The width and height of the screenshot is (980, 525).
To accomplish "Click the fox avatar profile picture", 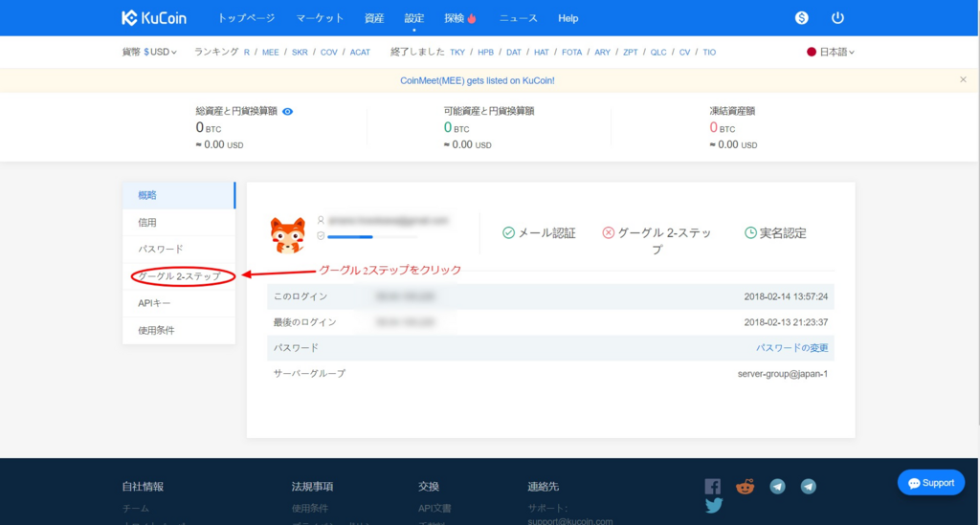I will [x=287, y=234].
